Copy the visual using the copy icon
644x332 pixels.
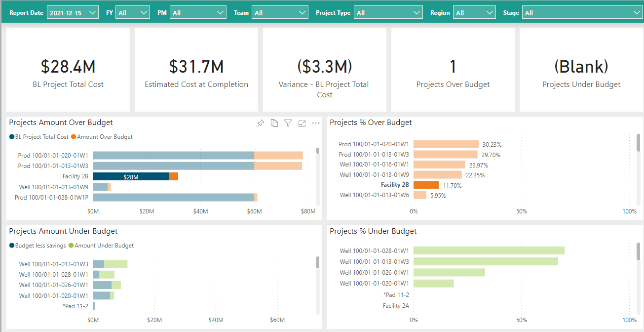pyautogui.click(x=274, y=123)
